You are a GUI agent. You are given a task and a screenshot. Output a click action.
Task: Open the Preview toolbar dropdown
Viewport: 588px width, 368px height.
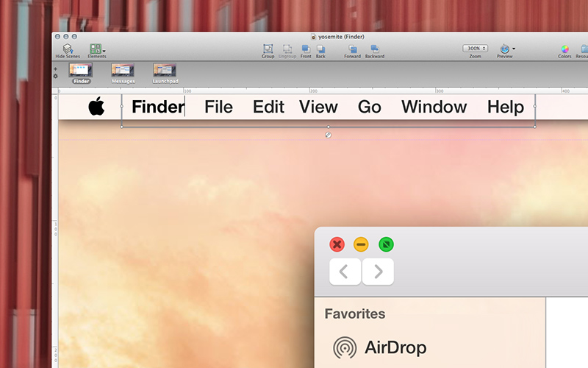505,49
